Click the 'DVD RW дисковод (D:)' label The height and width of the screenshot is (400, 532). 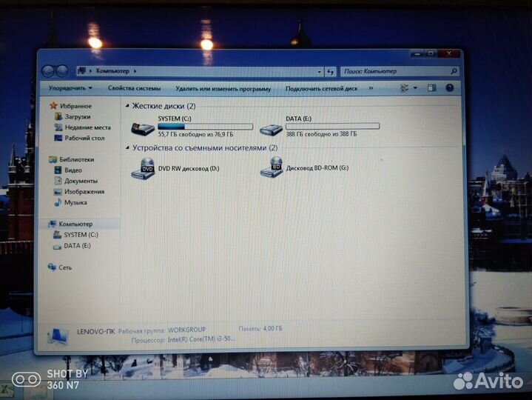click(x=189, y=168)
